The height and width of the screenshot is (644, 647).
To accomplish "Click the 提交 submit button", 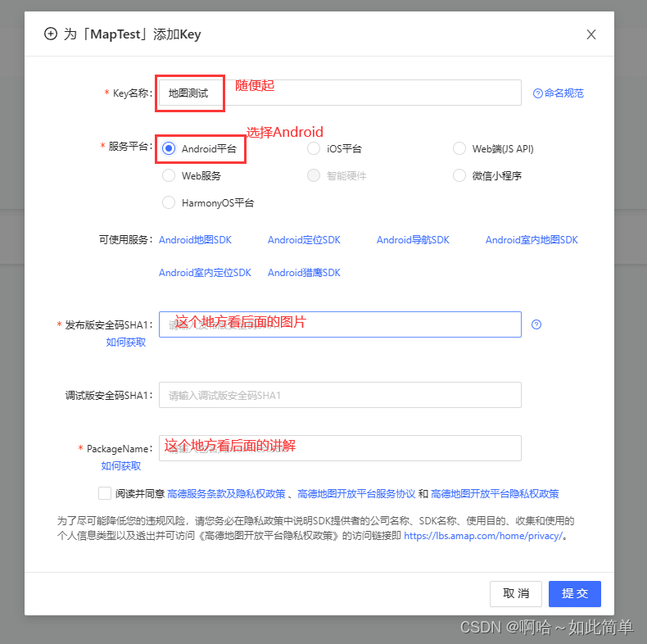I will click(x=575, y=594).
